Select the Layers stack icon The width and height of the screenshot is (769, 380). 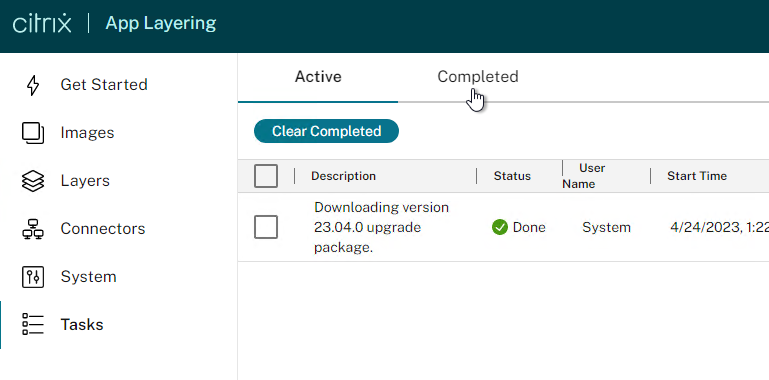(33, 181)
